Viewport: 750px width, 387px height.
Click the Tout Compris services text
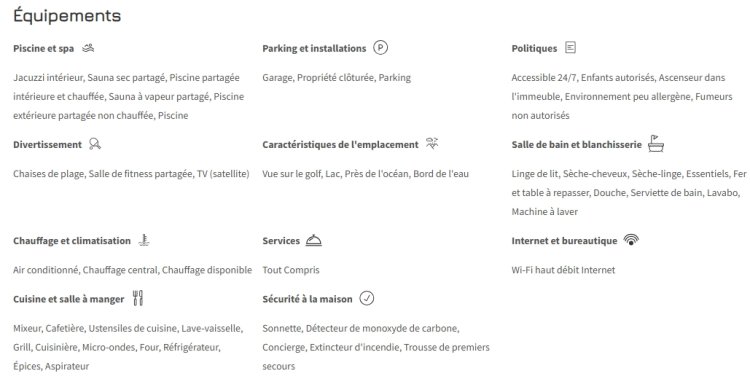pyautogui.click(x=291, y=270)
